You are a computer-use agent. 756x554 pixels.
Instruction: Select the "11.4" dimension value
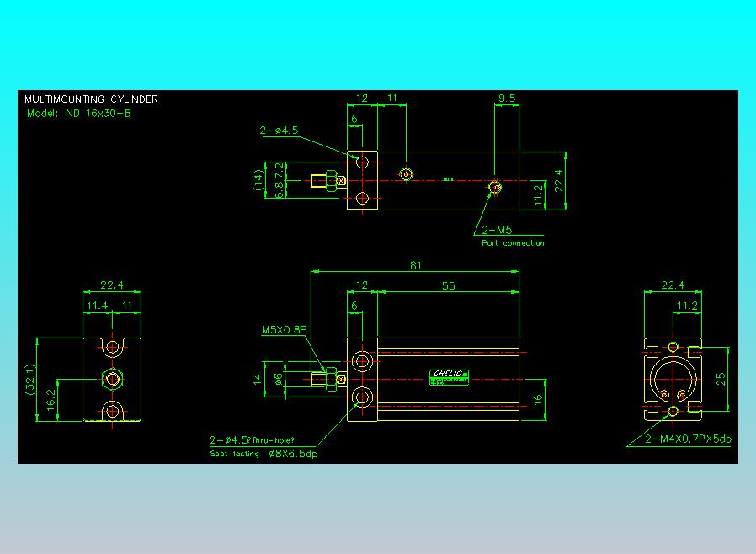click(98, 306)
